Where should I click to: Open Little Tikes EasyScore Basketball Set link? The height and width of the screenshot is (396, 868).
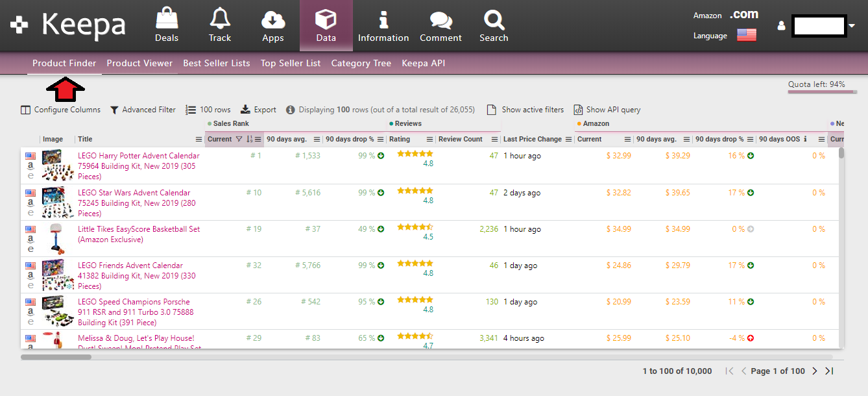point(139,234)
